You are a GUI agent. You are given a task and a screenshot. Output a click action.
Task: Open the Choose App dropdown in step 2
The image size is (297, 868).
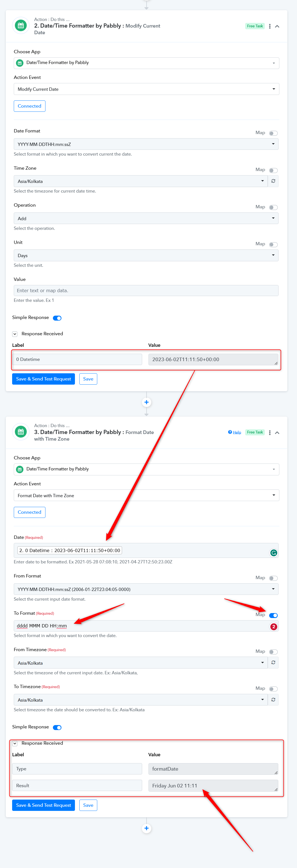[146, 63]
